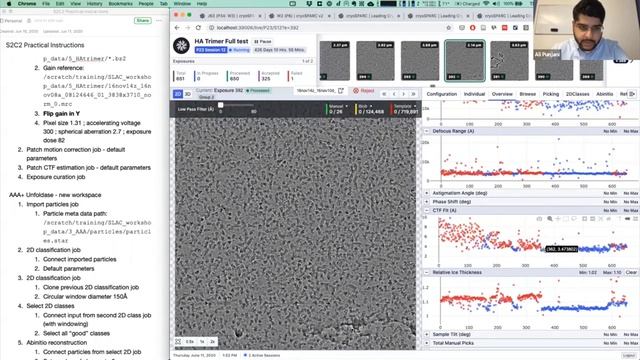Open the Abinitio tab
The width and height of the screenshot is (640, 360).
(604, 94)
